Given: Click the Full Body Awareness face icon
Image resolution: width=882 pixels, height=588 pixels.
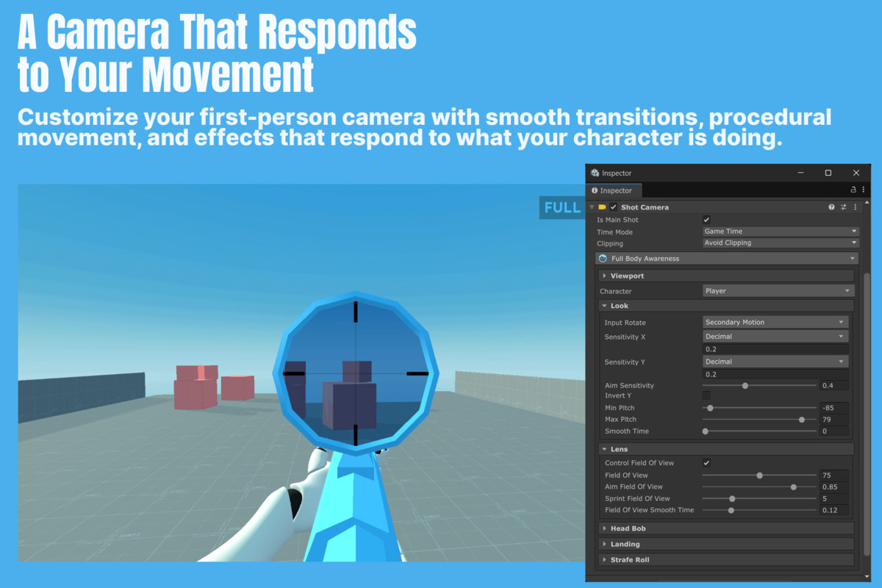Looking at the screenshot, I should [603, 259].
